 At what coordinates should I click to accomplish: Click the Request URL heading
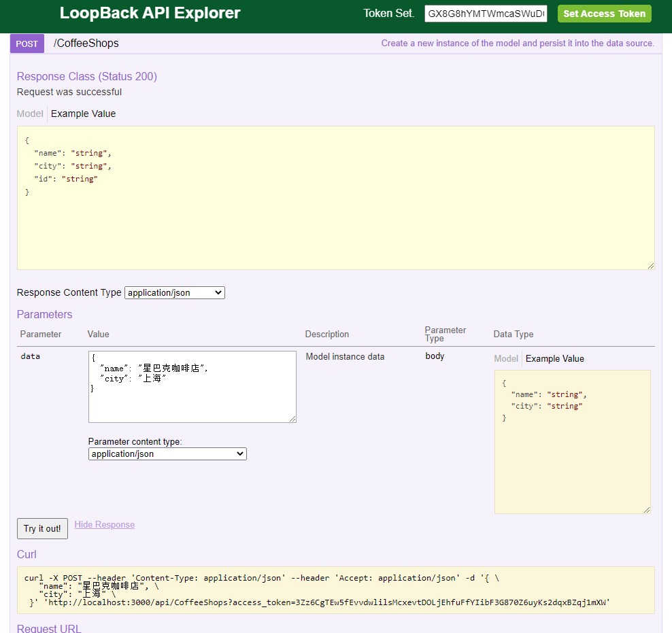click(x=49, y=628)
